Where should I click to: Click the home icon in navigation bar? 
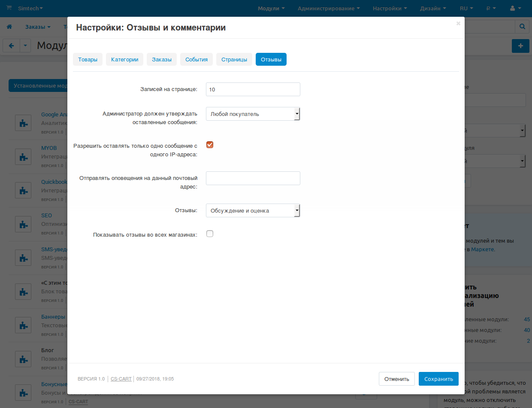point(9,27)
